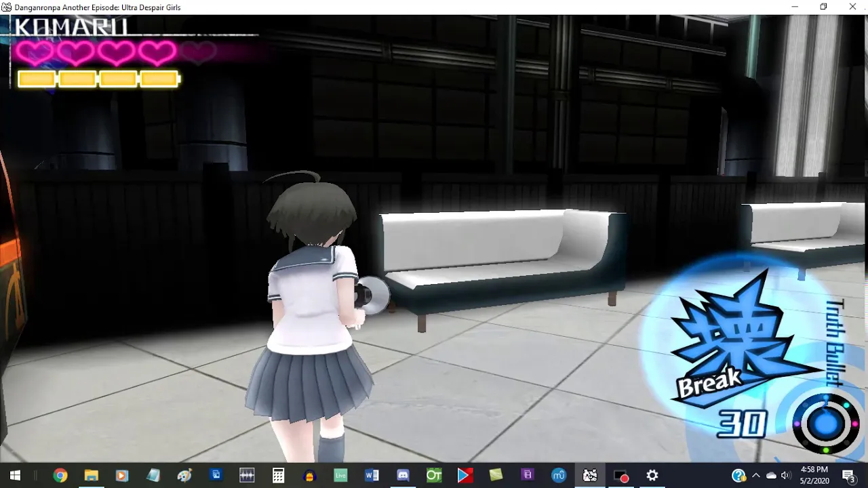Launch Google Chrome from the taskbar
The width and height of the screenshot is (868, 488).
(x=60, y=476)
